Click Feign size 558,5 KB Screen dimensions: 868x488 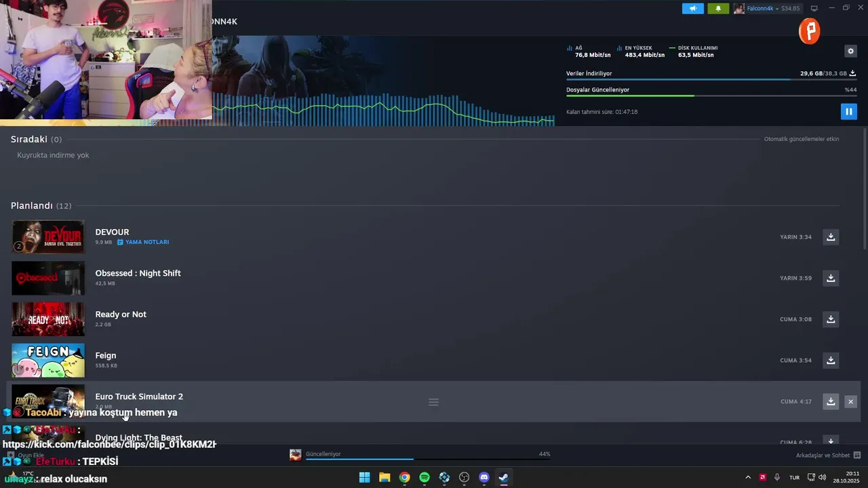106,365
